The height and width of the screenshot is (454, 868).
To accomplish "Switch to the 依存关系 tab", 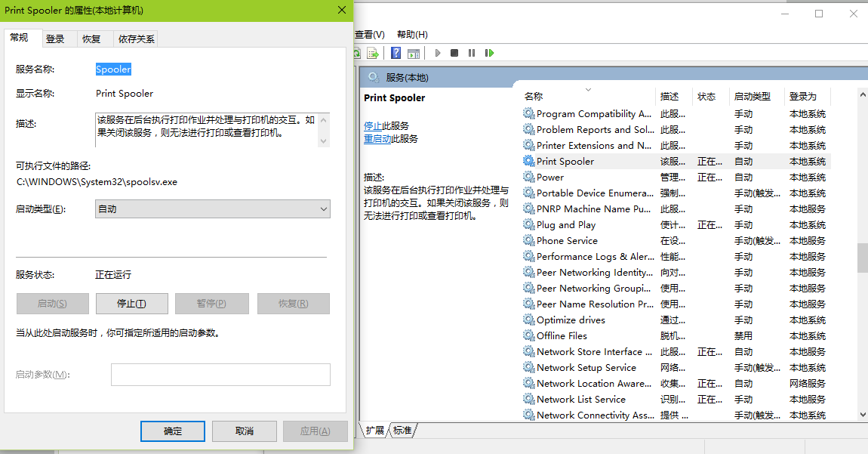I will 136,39.
